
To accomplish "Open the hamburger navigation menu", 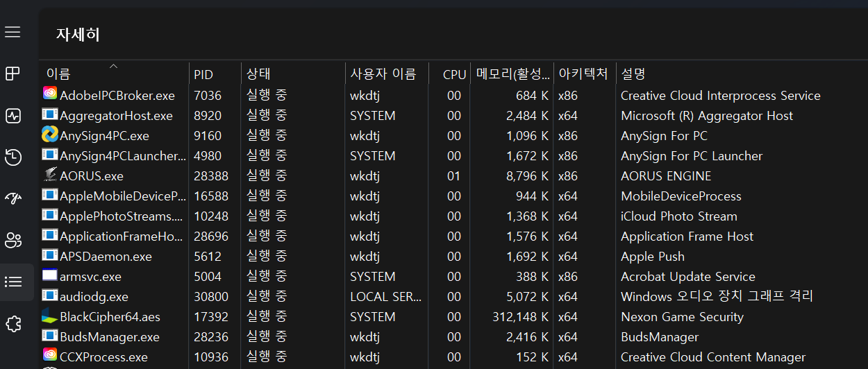I will (12, 32).
